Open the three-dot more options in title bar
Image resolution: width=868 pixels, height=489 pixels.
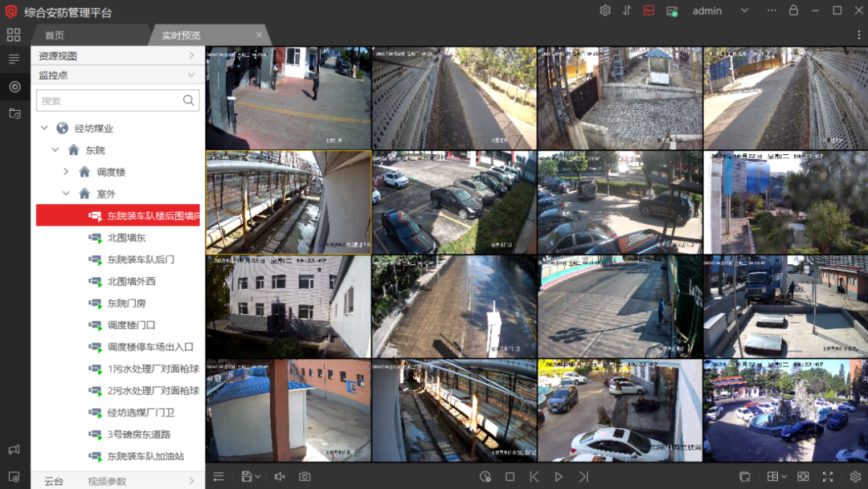[772, 10]
